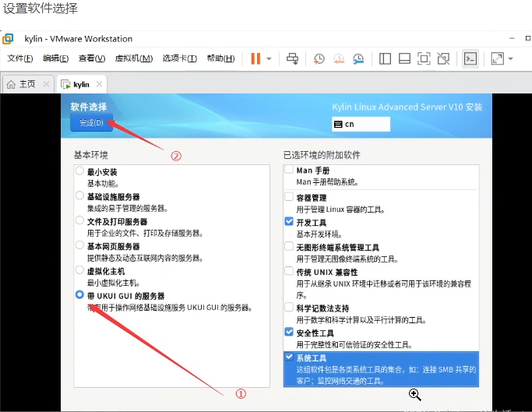Check the 无图形终端系统管理工具 checkbox

pos(289,246)
